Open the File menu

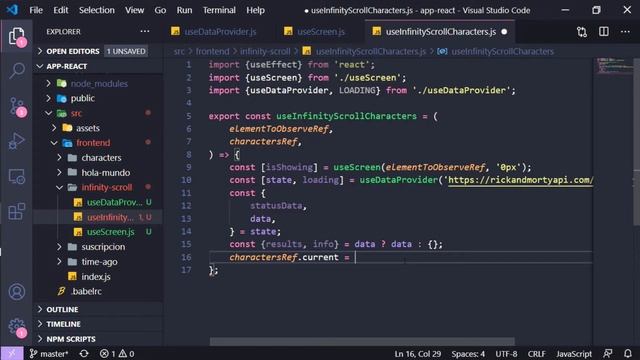pos(36,10)
